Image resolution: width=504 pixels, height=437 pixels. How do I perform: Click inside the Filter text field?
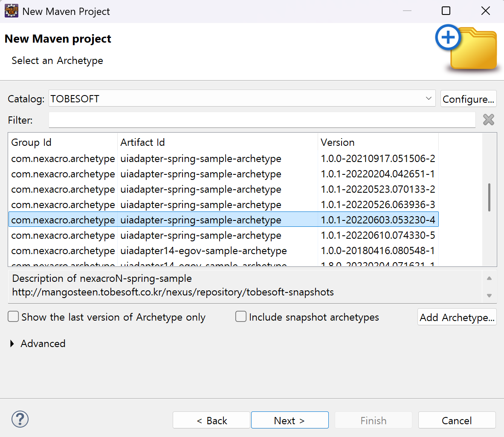[x=262, y=120]
